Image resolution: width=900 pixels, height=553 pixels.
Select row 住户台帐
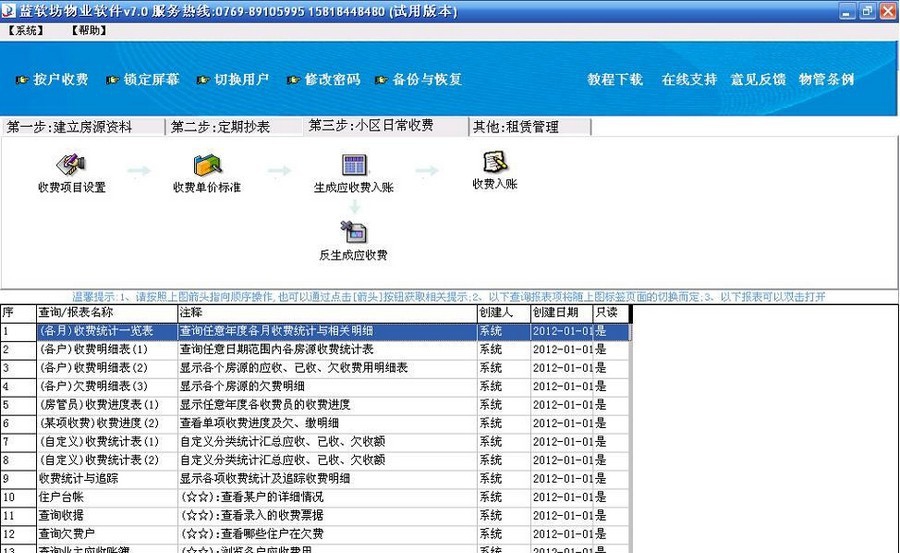pyautogui.click(x=315, y=497)
